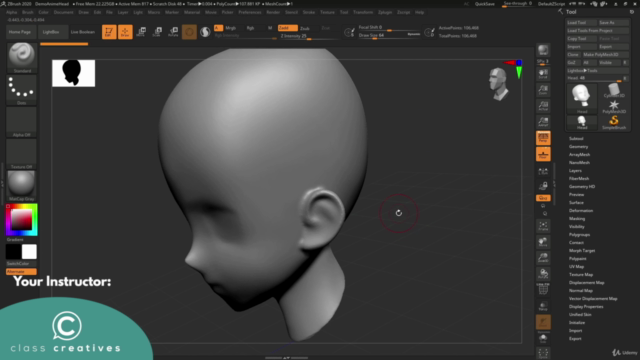The height and width of the screenshot is (360, 640).
Task: Click the AAHalf icon
Action: [543, 122]
